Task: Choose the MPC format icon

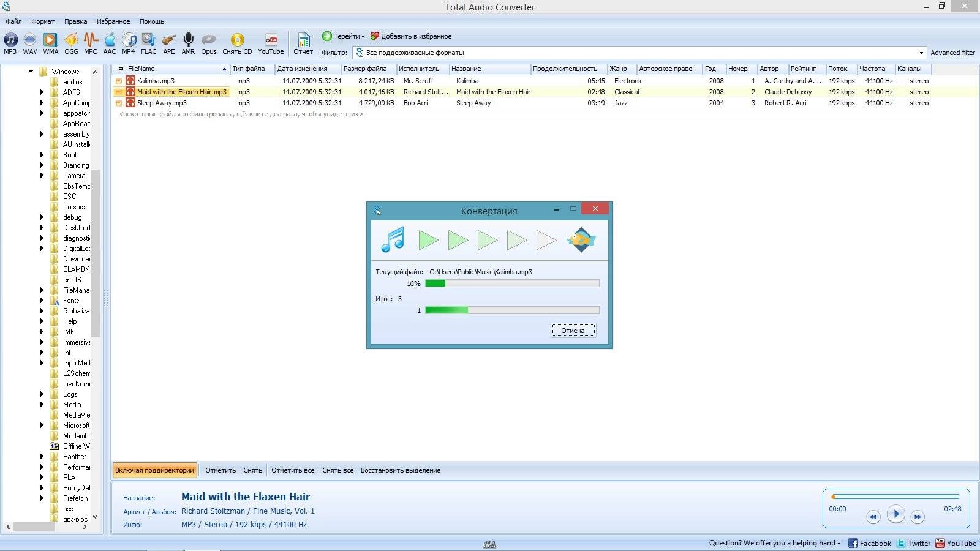Action: (x=91, y=43)
